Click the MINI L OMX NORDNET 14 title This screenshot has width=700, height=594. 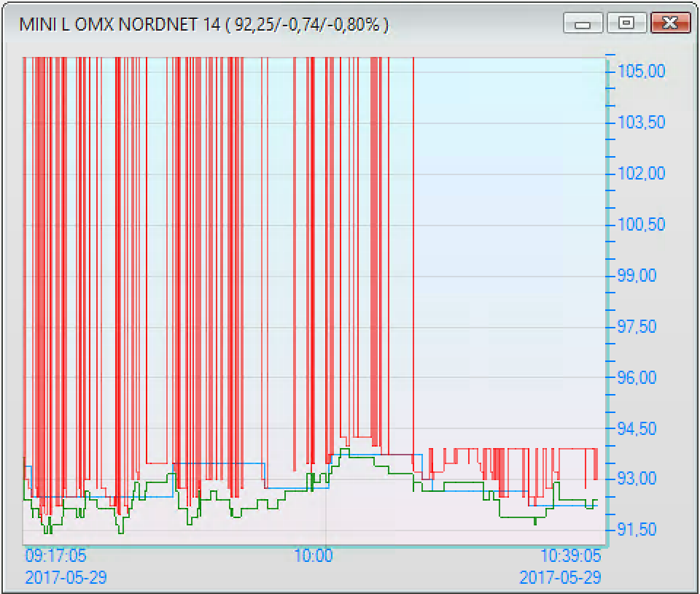(x=203, y=25)
